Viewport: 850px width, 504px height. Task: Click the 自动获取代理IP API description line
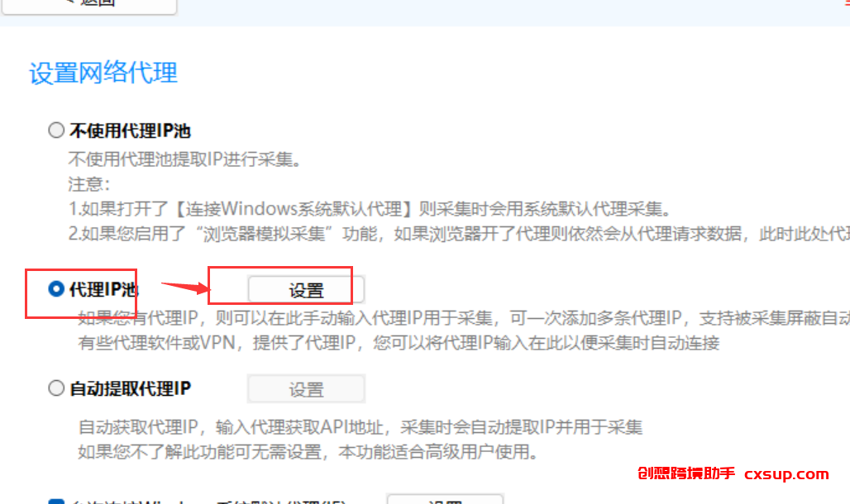click(x=360, y=427)
